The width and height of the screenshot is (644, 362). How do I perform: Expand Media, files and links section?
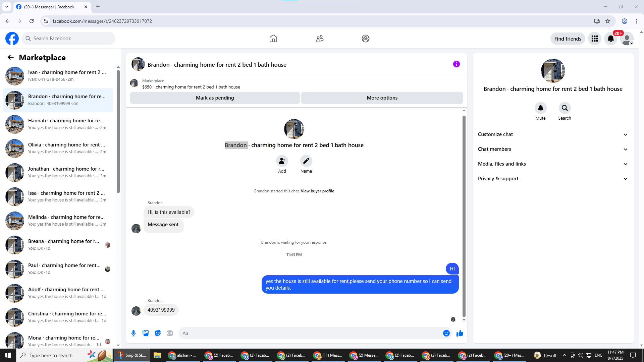552,164
